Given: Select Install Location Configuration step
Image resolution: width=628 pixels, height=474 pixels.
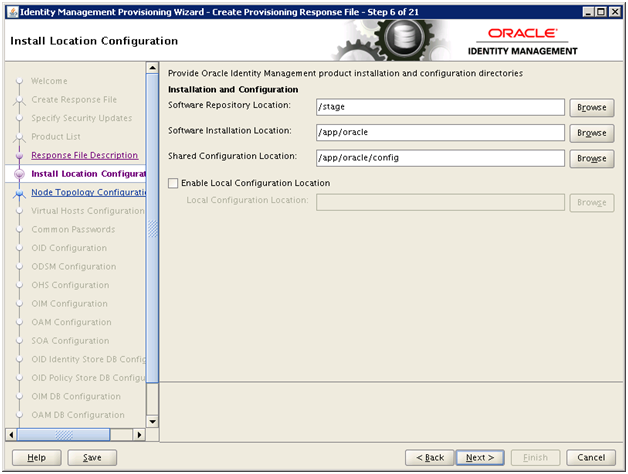Looking at the screenshot, I should click(x=89, y=174).
